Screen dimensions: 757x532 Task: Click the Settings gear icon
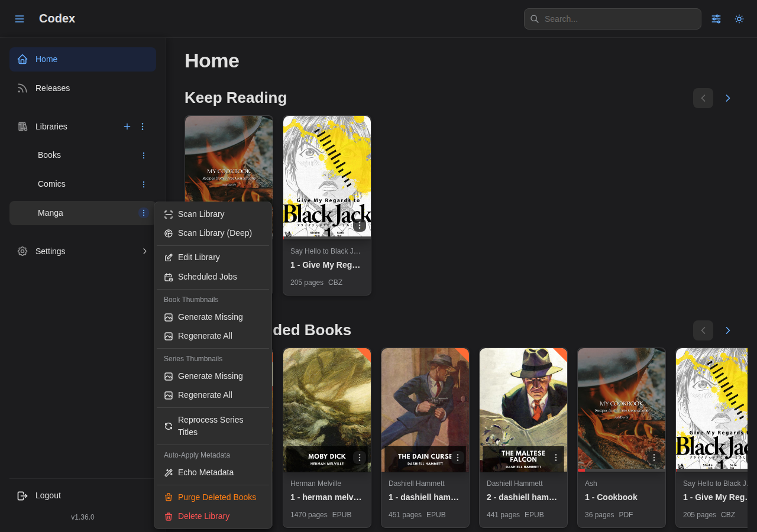click(22, 251)
